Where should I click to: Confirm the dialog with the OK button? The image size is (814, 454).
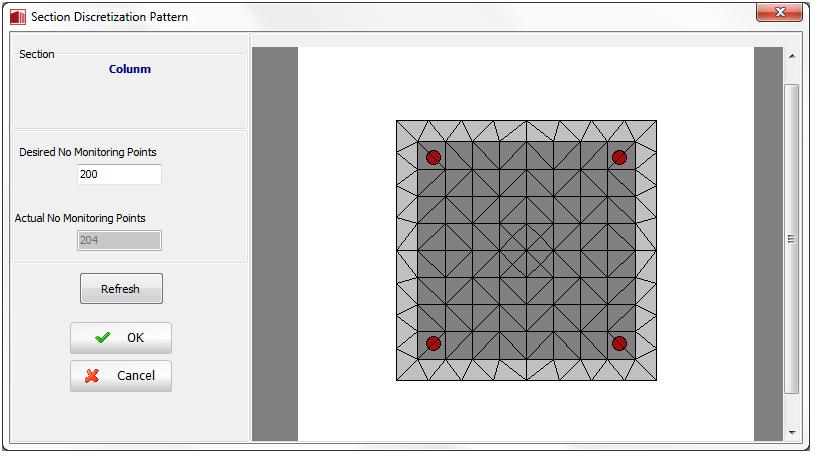121,338
